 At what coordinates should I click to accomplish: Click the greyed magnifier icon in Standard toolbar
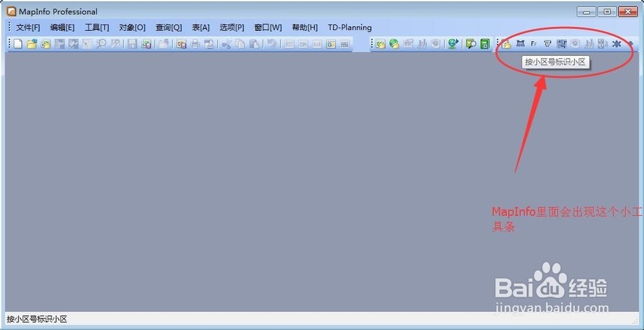click(101, 44)
